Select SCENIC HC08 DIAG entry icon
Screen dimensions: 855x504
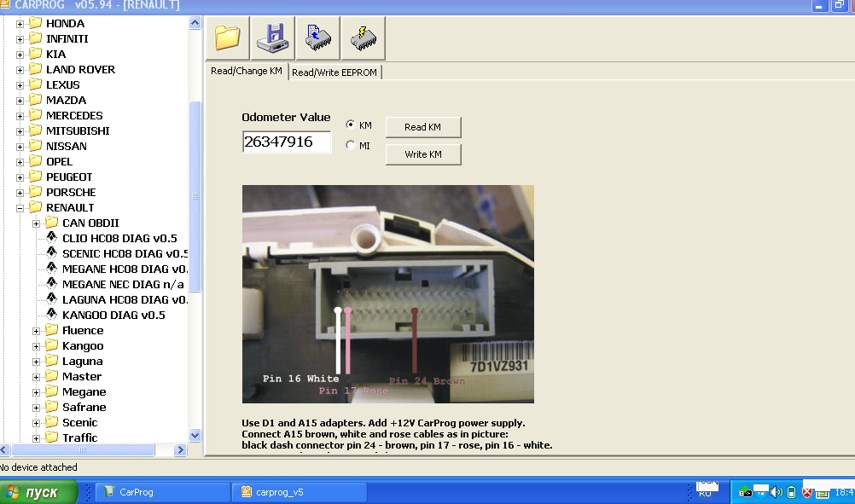52,252
